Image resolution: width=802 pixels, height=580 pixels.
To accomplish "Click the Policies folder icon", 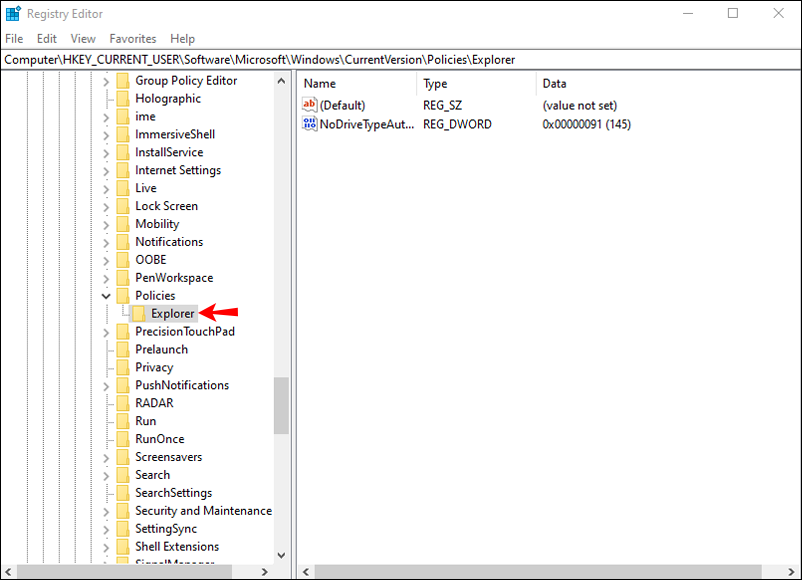I will tap(123, 296).
